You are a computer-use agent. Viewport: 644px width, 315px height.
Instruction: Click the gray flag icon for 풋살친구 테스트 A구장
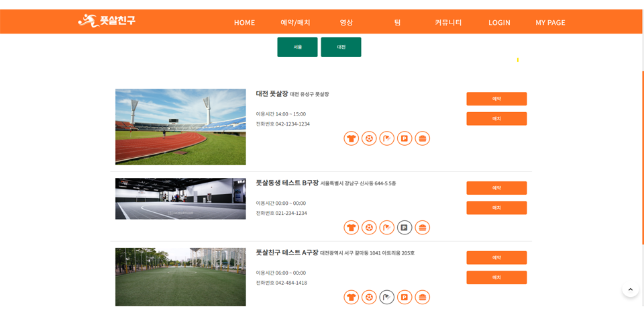click(386, 297)
